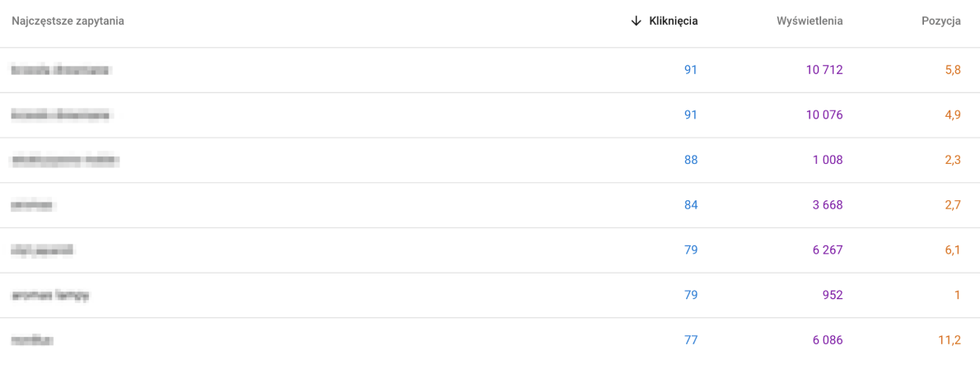
Task: Click the clicks value 88
Action: point(690,160)
